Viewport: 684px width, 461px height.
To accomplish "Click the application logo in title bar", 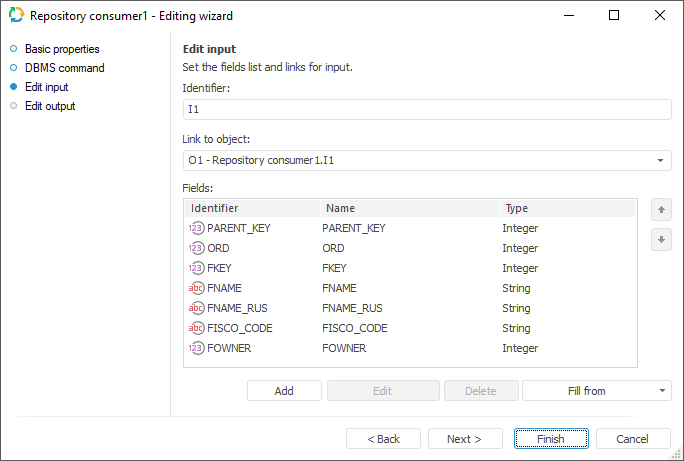I will (15, 15).
